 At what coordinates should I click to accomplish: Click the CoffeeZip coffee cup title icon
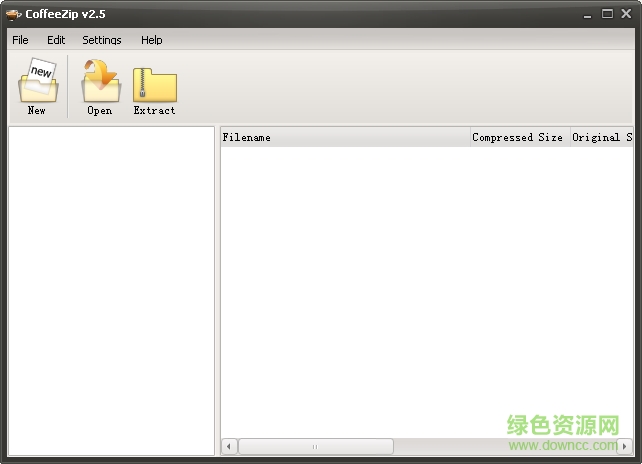[x=14, y=15]
